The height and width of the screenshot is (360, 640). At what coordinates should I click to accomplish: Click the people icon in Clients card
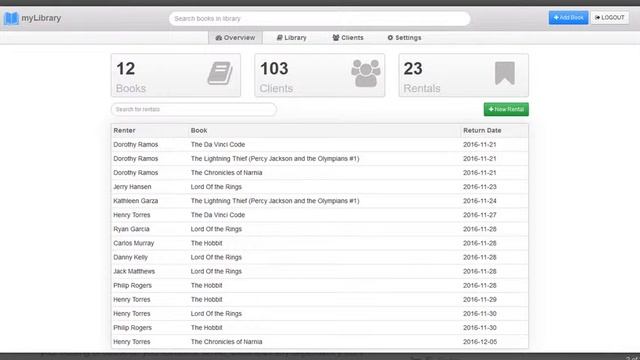coord(366,73)
